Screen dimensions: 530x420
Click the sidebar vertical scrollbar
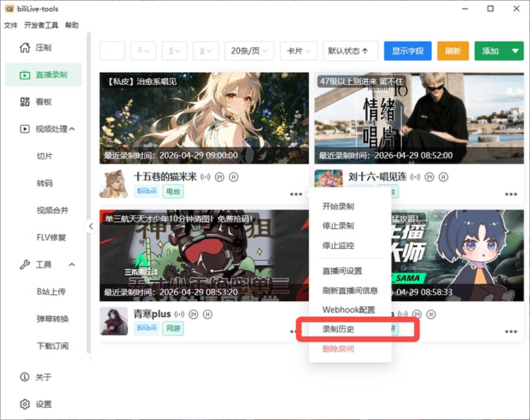[x=89, y=193]
